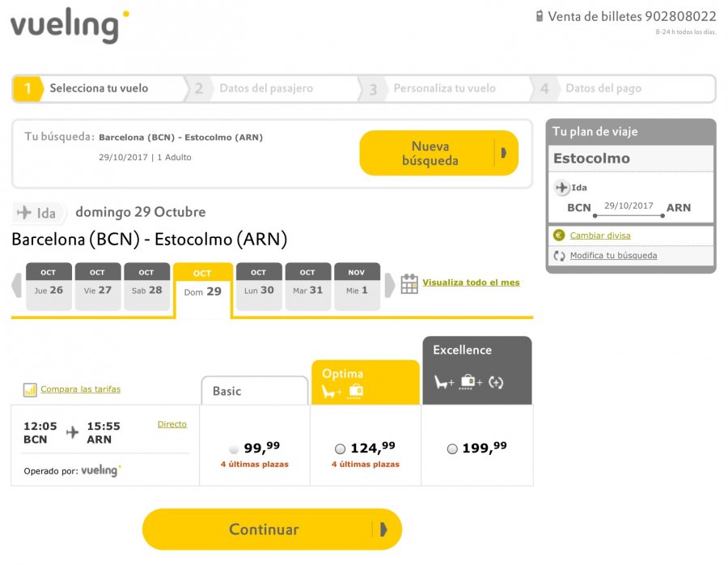This screenshot has height=565, width=728.
Task: Start a Nueva búsqueda
Action: click(438, 153)
